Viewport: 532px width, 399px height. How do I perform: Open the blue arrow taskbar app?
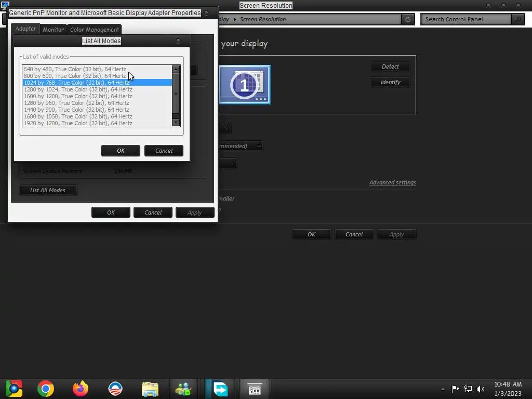coord(220,389)
